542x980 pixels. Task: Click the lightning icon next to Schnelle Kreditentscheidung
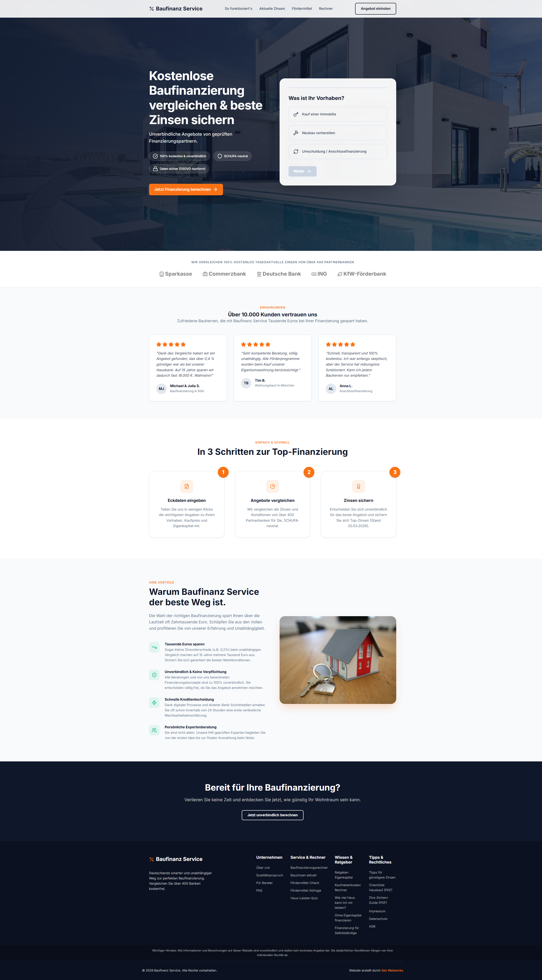tap(154, 703)
